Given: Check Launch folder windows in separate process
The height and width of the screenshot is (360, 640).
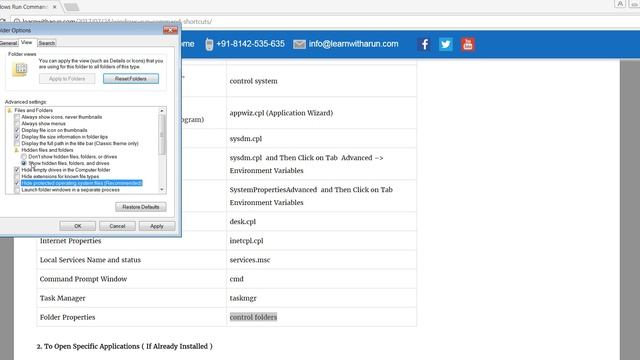Looking at the screenshot, I should [17, 190].
